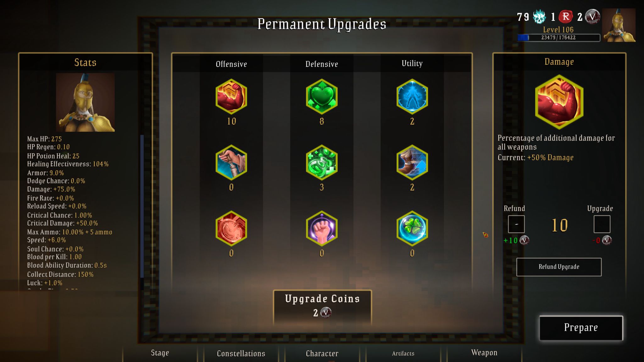The width and height of the screenshot is (644, 362).
Task: Click the character portrait in top-right corner
Action: (x=619, y=25)
